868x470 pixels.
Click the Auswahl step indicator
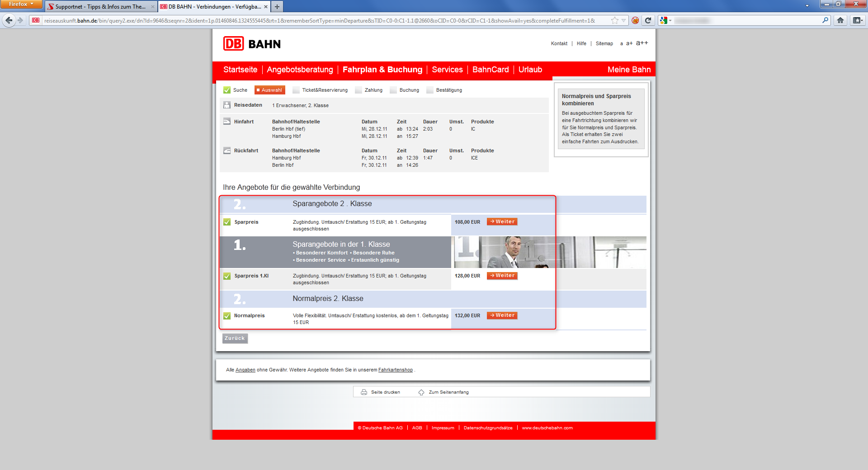270,90
